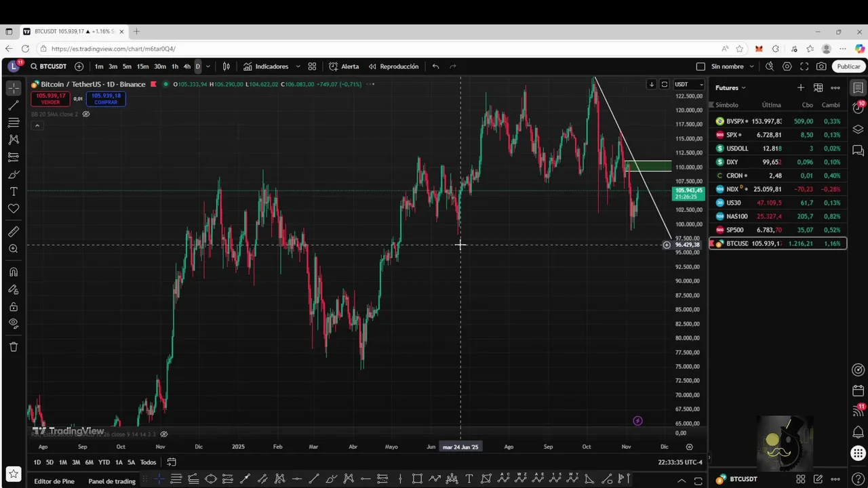Undo the last chart action
The image size is (868, 488).
[x=435, y=66]
